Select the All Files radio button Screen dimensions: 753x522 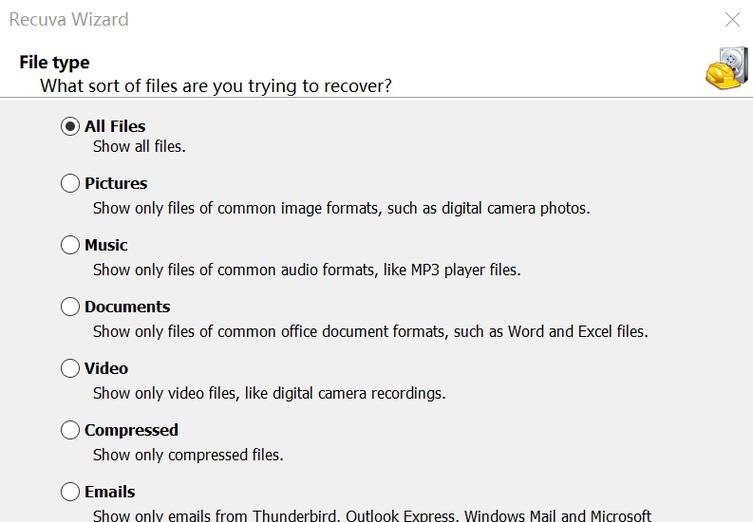(x=70, y=126)
